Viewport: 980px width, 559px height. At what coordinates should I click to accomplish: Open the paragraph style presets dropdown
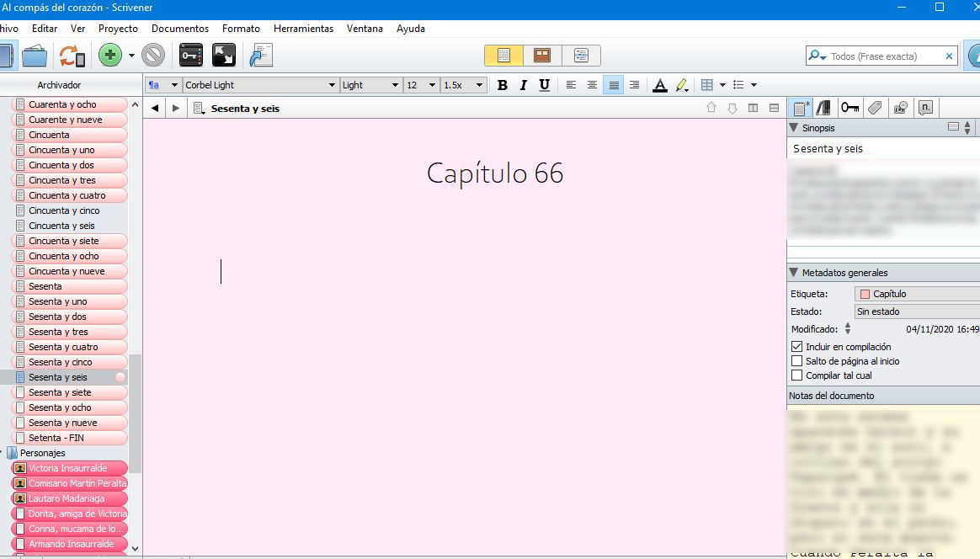pos(163,85)
